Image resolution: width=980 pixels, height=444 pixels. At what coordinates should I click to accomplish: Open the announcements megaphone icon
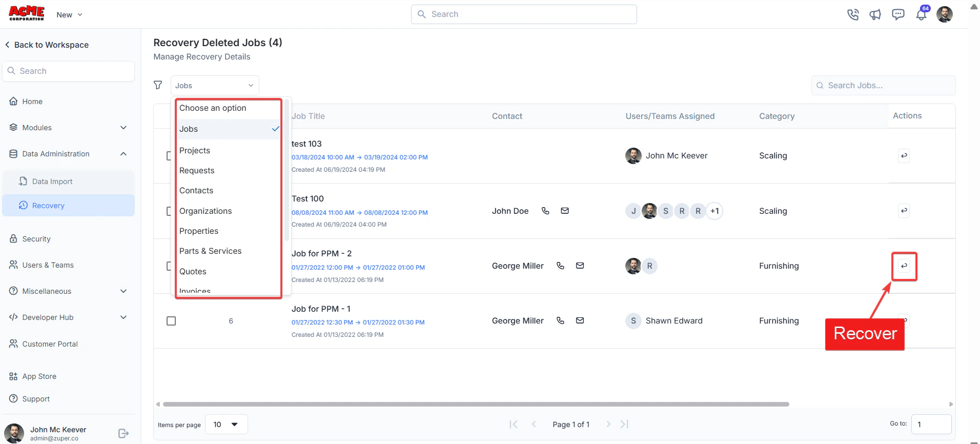point(875,14)
